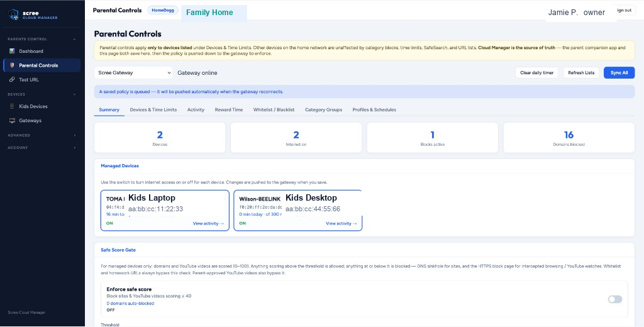Open the Activity tab

(x=196, y=109)
